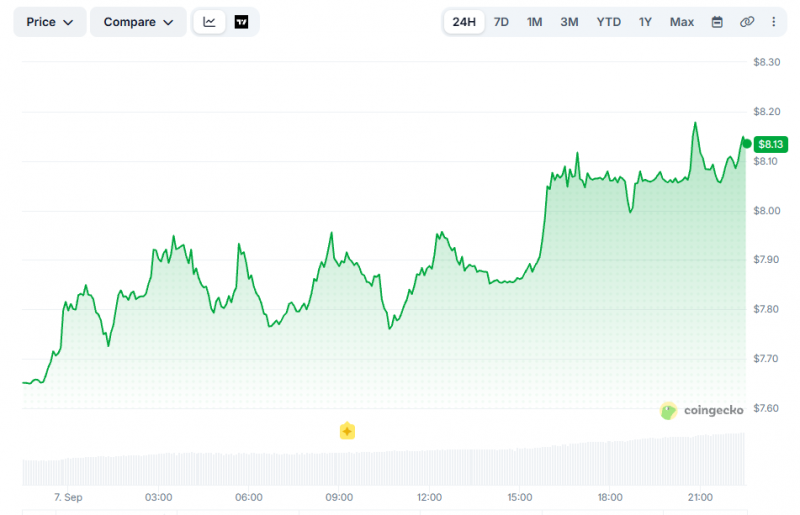
Task: Switch to 1M time range
Action: [x=534, y=22]
